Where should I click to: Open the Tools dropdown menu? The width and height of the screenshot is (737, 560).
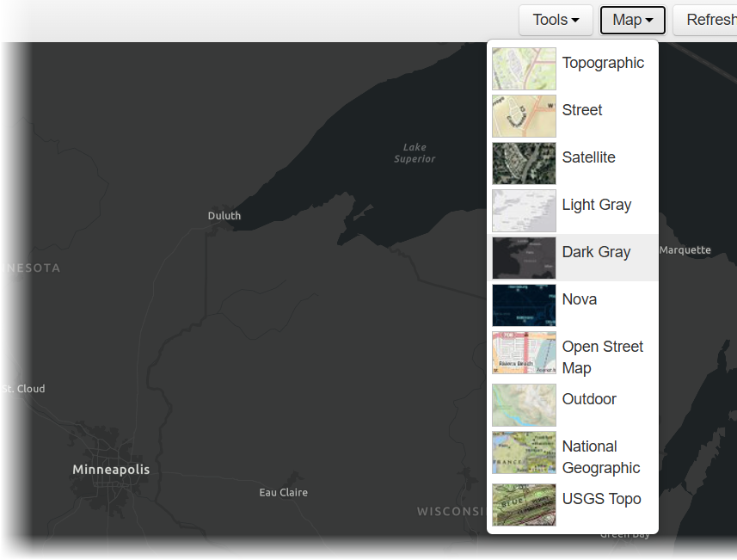(x=556, y=20)
